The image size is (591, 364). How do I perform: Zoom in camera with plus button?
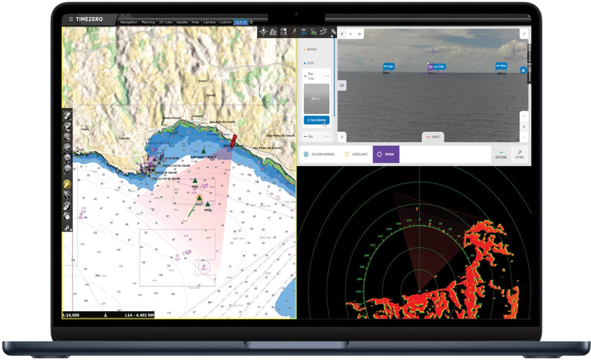click(524, 116)
